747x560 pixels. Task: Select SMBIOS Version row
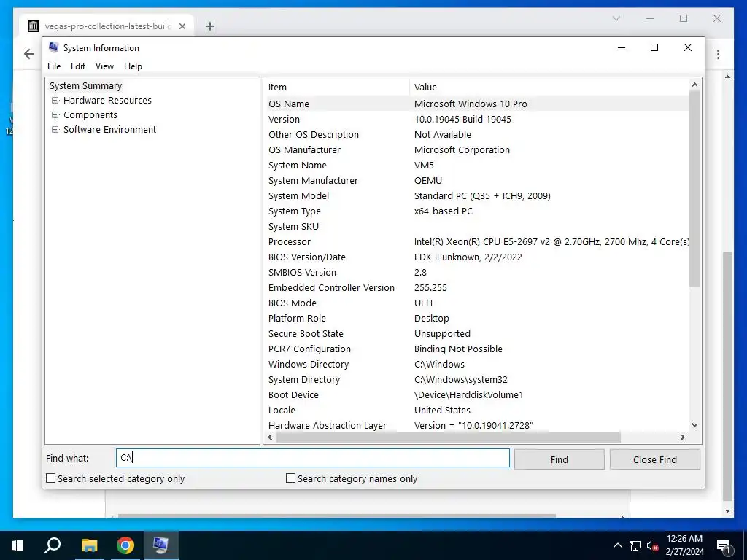pyautogui.click(x=476, y=273)
